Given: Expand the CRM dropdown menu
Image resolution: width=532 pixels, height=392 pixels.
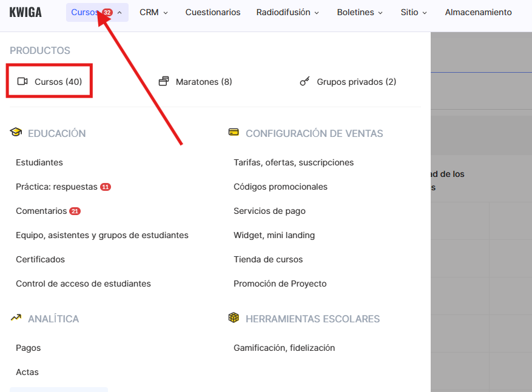Looking at the screenshot, I should 153,12.
